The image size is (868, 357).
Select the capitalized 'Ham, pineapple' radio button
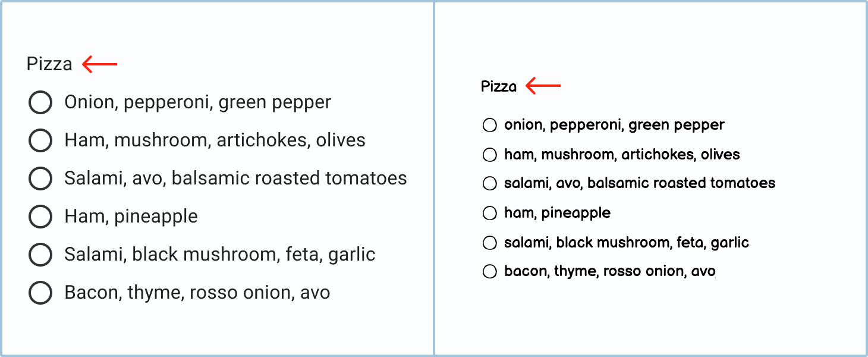point(40,217)
